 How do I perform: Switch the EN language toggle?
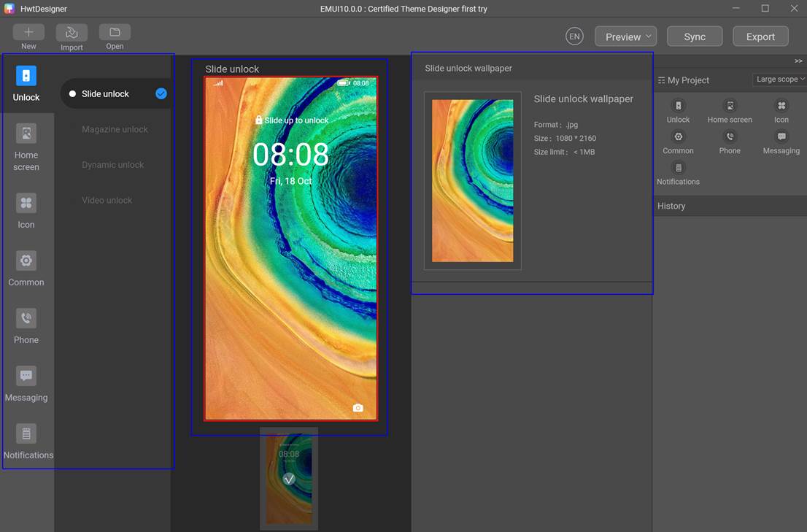click(x=574, y=36)
